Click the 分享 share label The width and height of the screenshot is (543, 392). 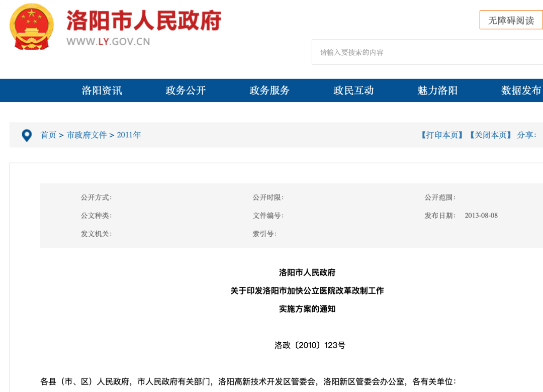pyautogui.click(x=526, y=135)
